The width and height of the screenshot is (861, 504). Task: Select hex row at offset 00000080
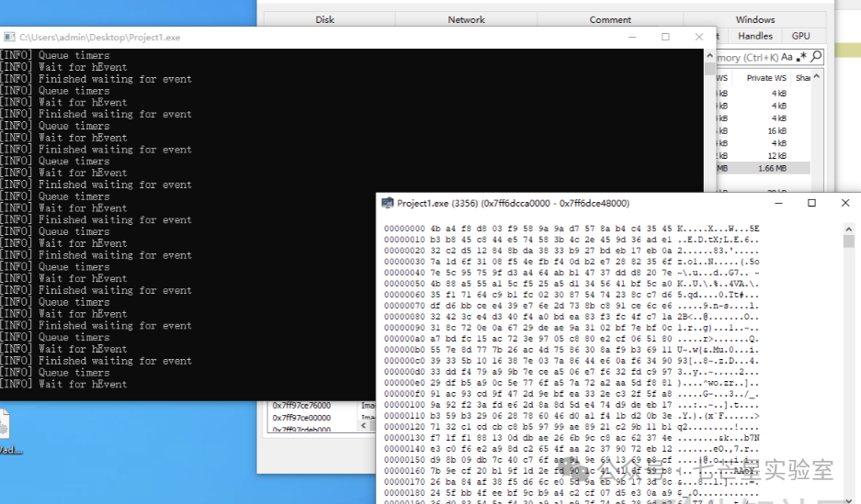tap(571, 317)
